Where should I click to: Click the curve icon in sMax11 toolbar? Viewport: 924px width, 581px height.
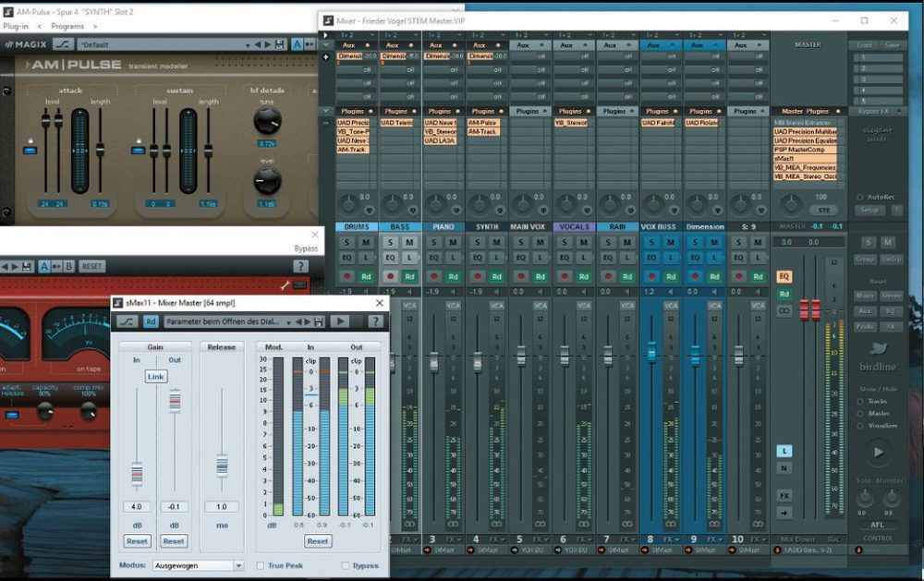[x=128, y=321]
